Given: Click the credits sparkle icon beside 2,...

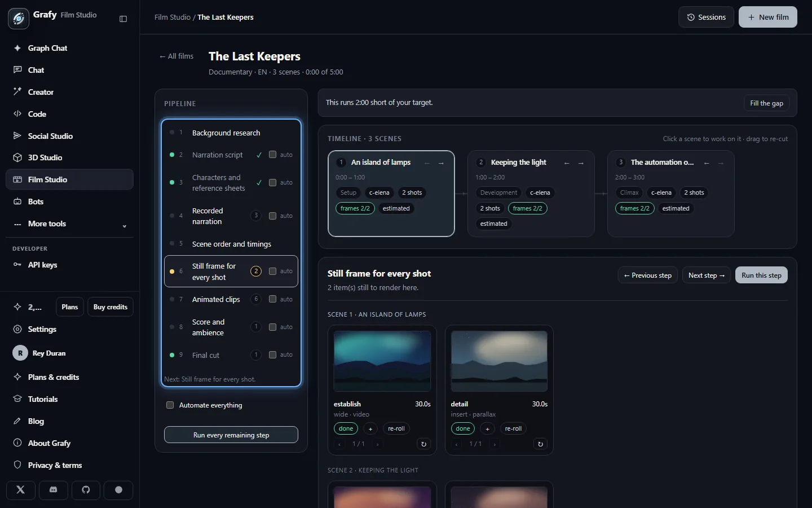Looking at the screenshot, I should [17, 307].
